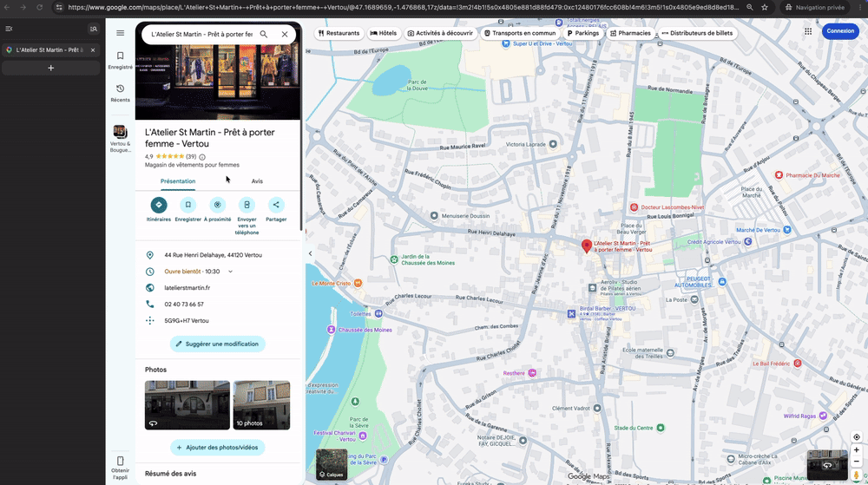The height and width of the screenshot is (485, 868).
Task: Click the Enregistrer bookmark icon
Action: pos(188,205)
